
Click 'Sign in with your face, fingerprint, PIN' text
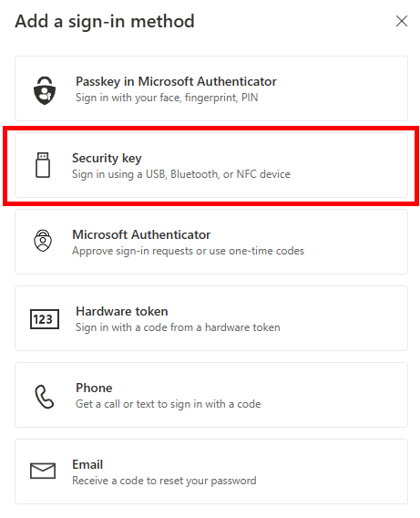coord(167,98)
